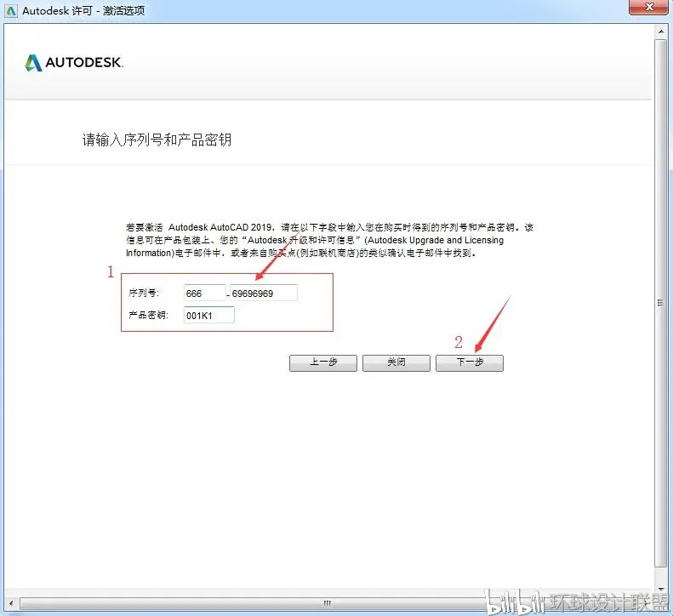
Task: Close the Autodesk license window
Action: point(649,8)
